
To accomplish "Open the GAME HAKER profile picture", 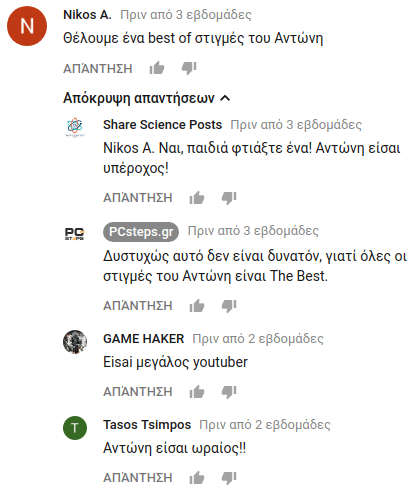I will point(75,342).
